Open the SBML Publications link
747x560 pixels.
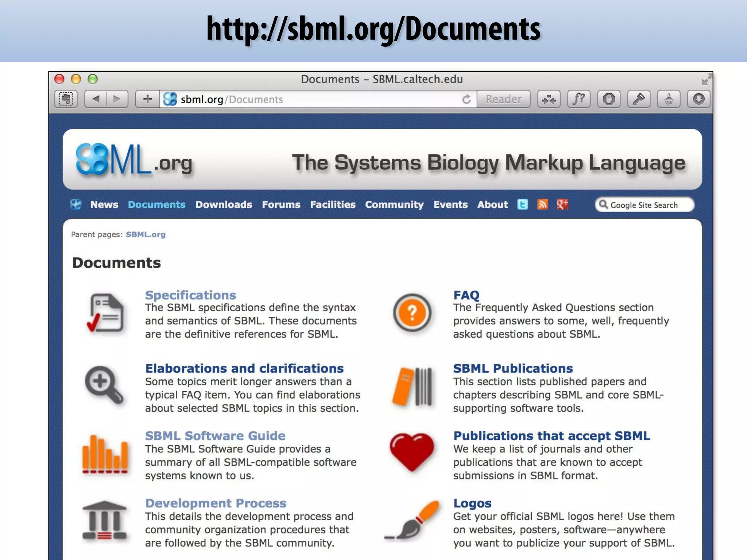513,368
